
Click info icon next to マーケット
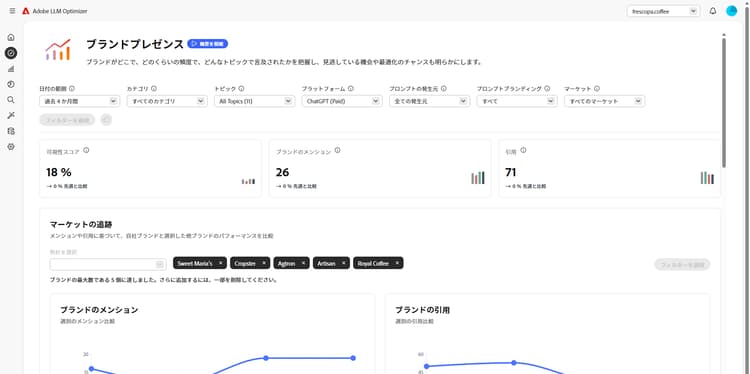pos(596,88)
